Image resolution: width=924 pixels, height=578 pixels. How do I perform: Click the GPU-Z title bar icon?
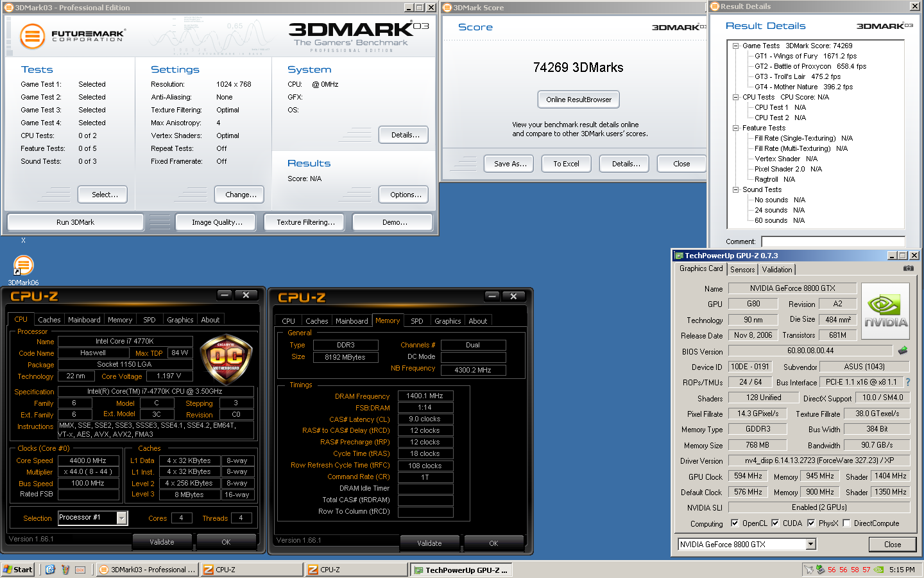[x=679, y=256]
